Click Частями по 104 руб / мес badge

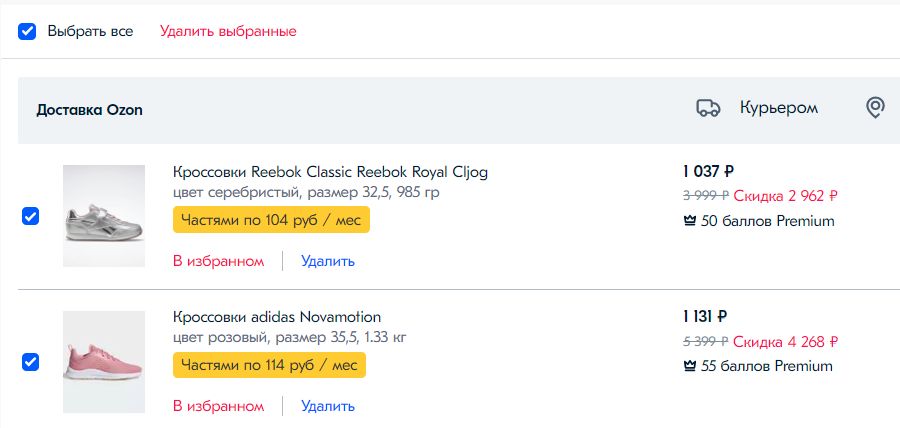(x=271, y=220)
